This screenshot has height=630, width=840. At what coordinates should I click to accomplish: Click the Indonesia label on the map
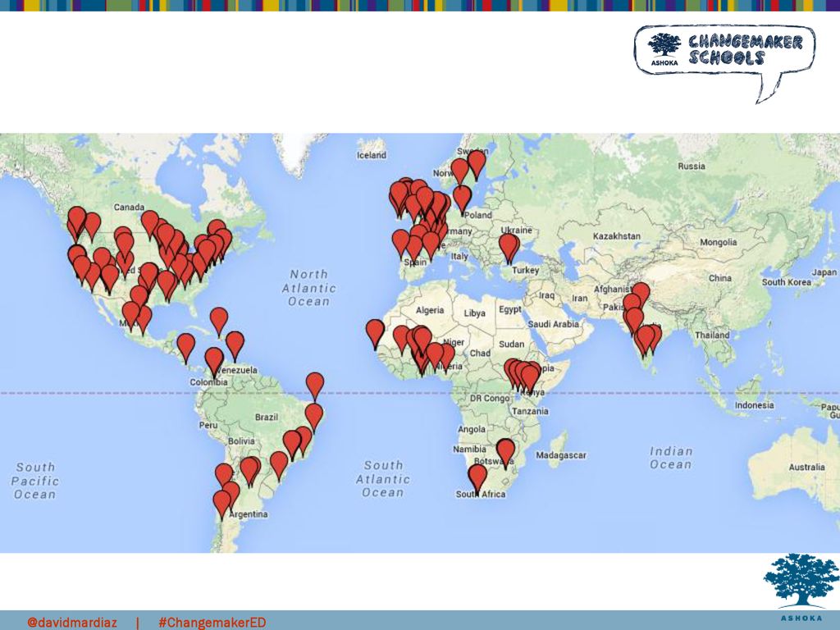(x=755, y=405)
